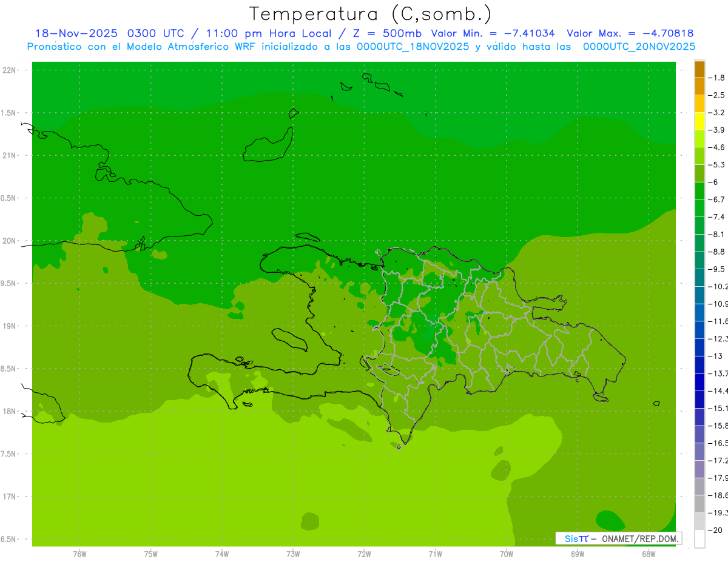Viewport: 728px width, 562px height.
Task: Click the "74W" longitude label
Action: [x=222, y=555]
